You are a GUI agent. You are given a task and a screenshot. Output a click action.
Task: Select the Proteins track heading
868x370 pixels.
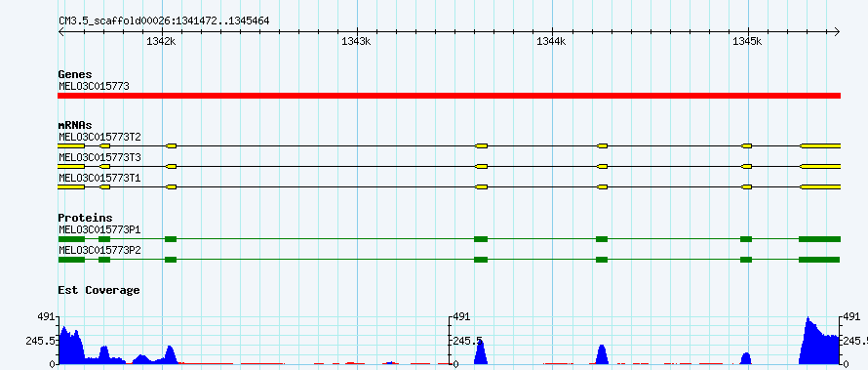(85, 218)
